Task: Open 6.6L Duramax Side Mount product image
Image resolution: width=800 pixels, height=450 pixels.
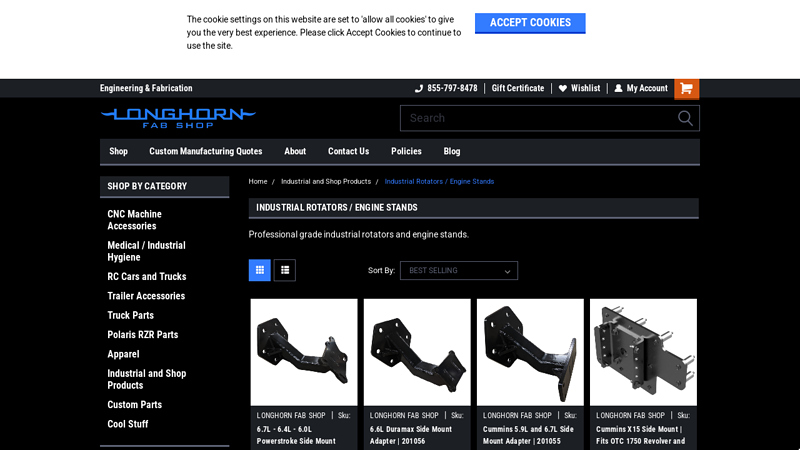Action: [417, 352]
